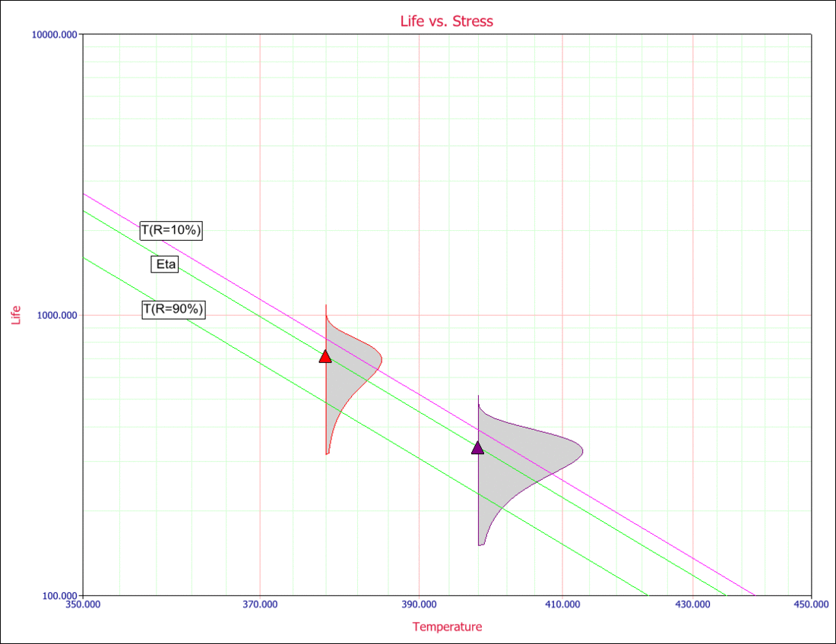Click the Life y-axis title
Screen dimensions: 836x644
pyautogui.click(x=16, y=315)
